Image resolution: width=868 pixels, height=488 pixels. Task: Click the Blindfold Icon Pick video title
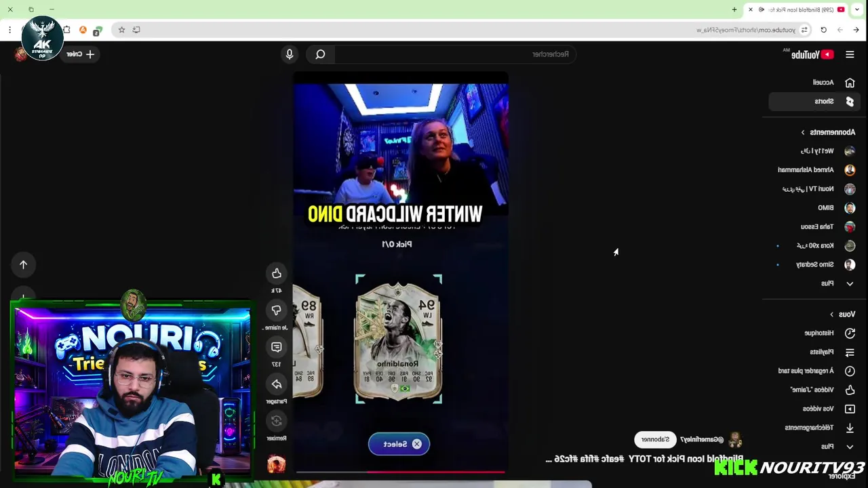[644, 459]
